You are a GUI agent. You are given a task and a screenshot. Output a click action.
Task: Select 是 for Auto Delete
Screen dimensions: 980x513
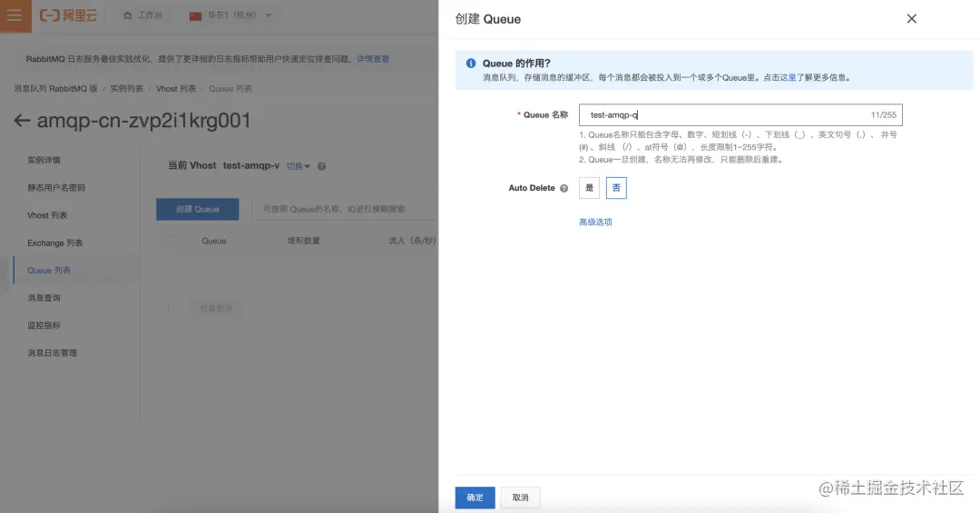590,188
